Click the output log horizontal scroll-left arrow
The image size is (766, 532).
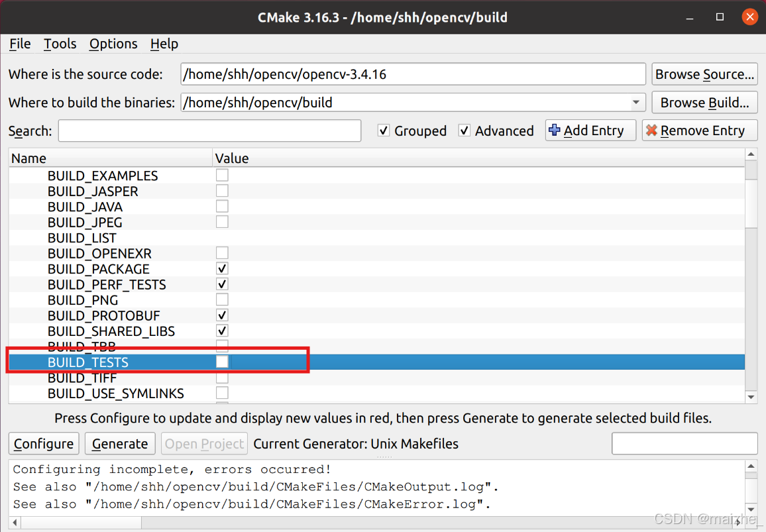(x=15, y=523)
